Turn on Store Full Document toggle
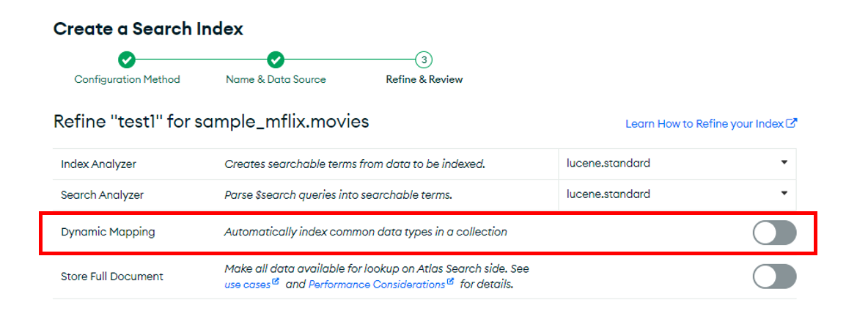 click(x=774, y=276)
